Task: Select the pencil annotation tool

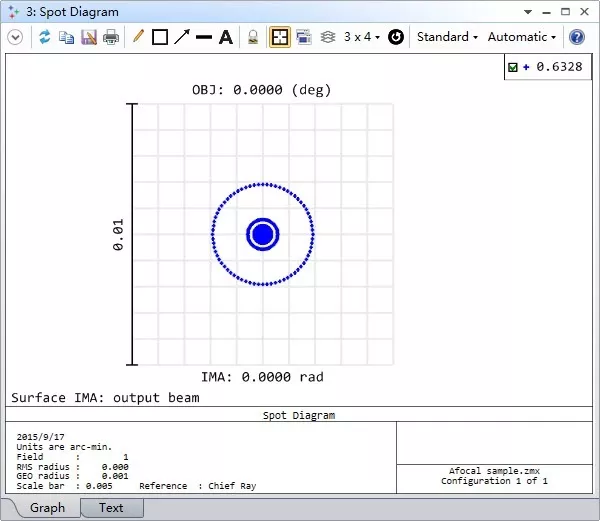Action: (x=138, y=37)
